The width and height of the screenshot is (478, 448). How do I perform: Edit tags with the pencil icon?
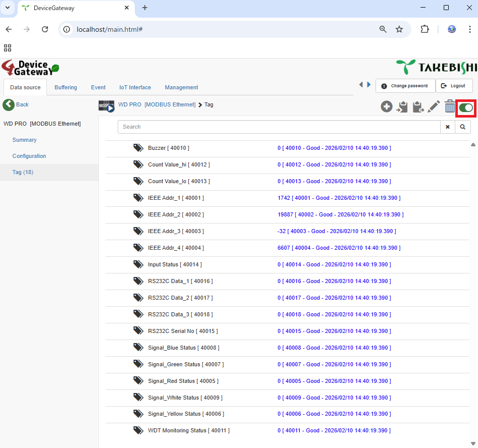[x=434, y=106]
